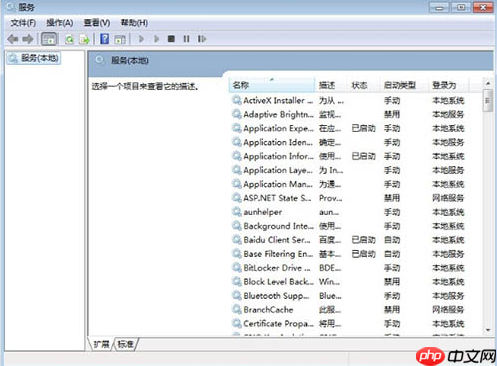Click gear icon beside Certificate Propagation

point(237,323)
